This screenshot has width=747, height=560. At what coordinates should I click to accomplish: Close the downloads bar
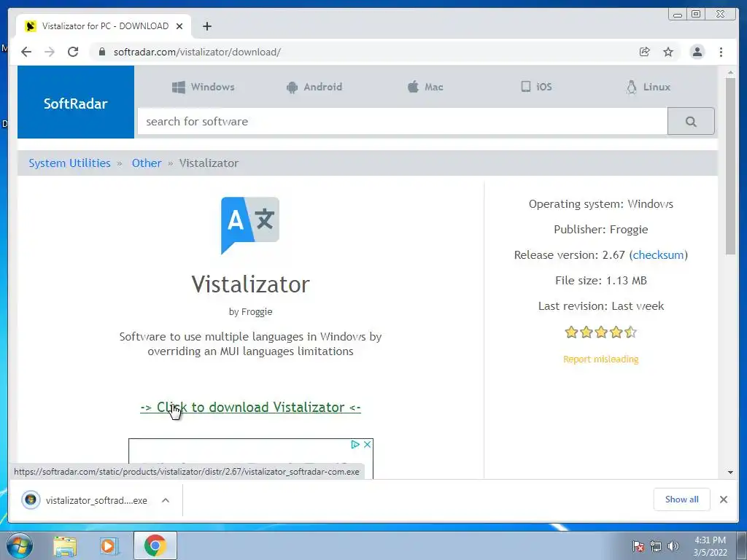724,499
